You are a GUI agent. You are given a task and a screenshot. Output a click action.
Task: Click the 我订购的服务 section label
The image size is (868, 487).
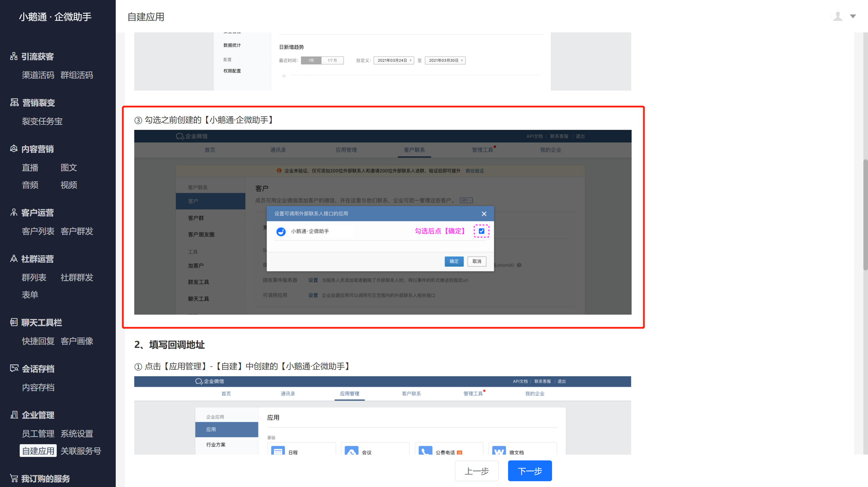tap(45, 478)
